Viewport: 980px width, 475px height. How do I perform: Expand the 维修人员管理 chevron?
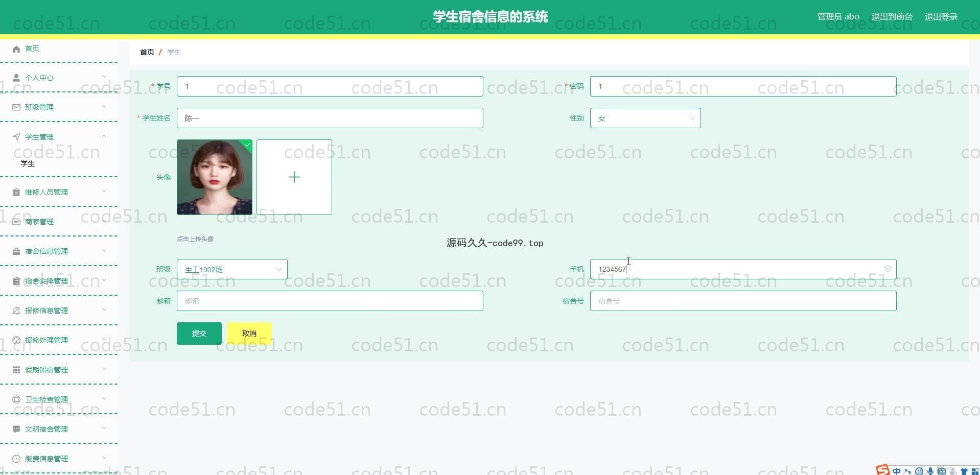click(x=104, y=191)
